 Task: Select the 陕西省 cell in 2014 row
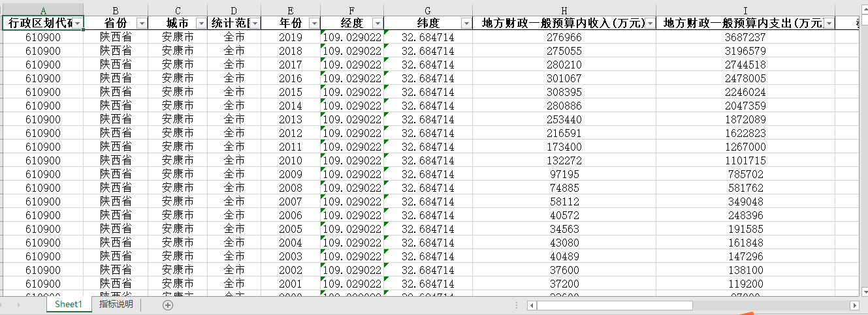116,106
